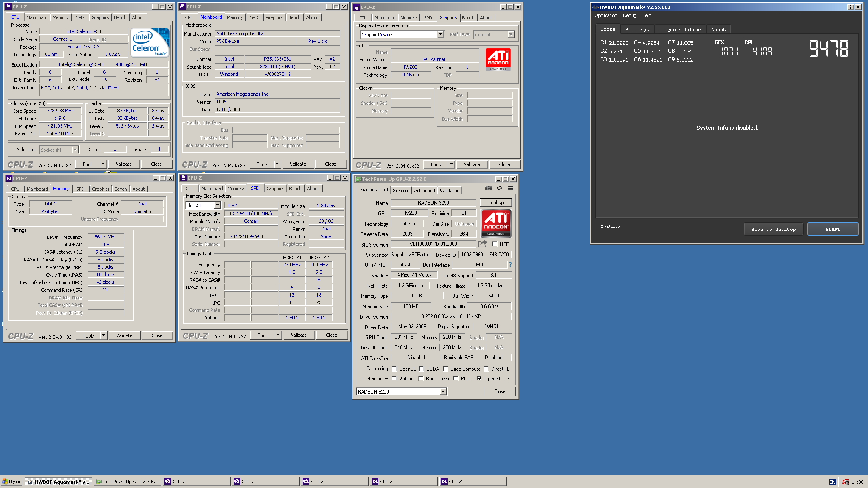Open the Slot #1 memory dropdown

click(217, 205)
